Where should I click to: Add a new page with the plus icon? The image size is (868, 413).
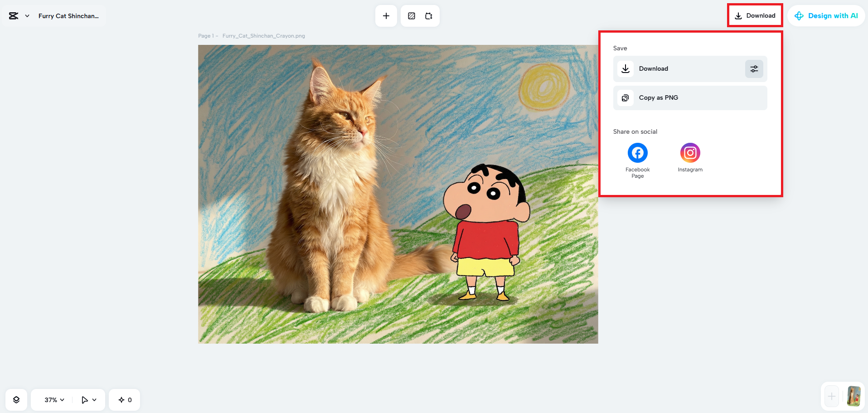386,15
